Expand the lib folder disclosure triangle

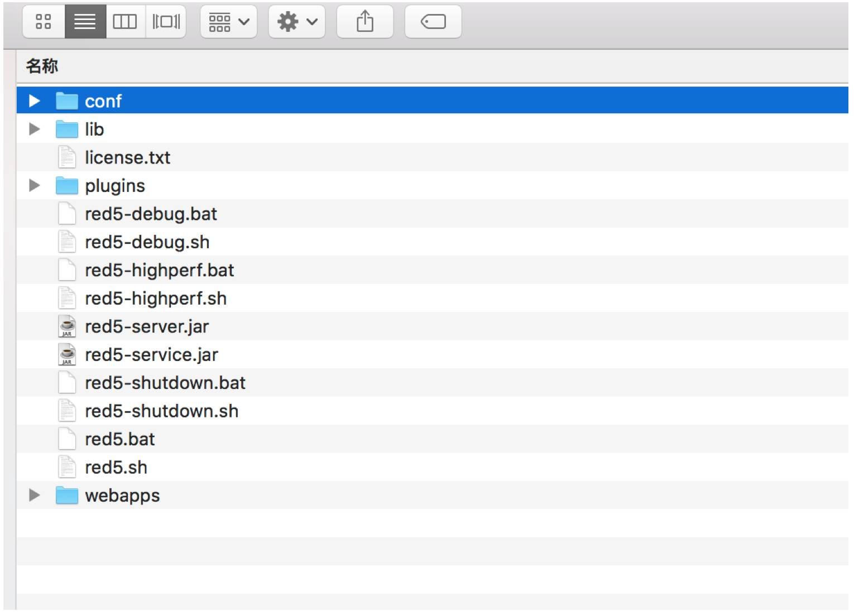35,129
